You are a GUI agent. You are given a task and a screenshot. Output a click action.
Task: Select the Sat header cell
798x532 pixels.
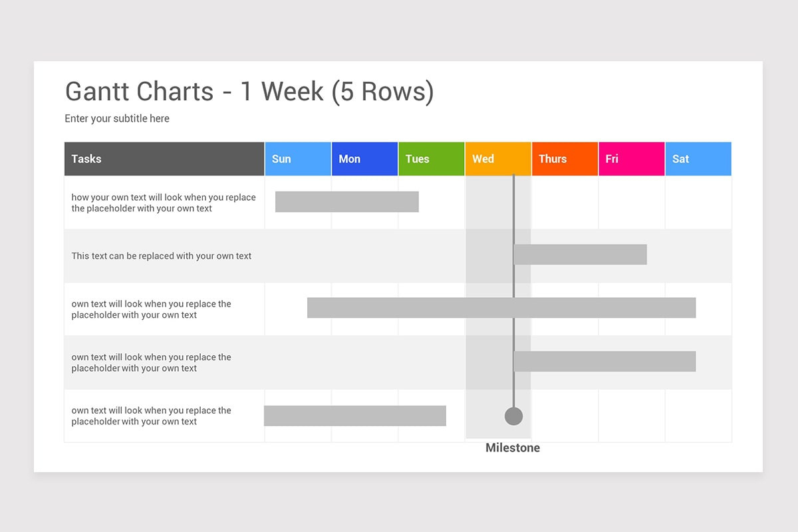point(698,159)
